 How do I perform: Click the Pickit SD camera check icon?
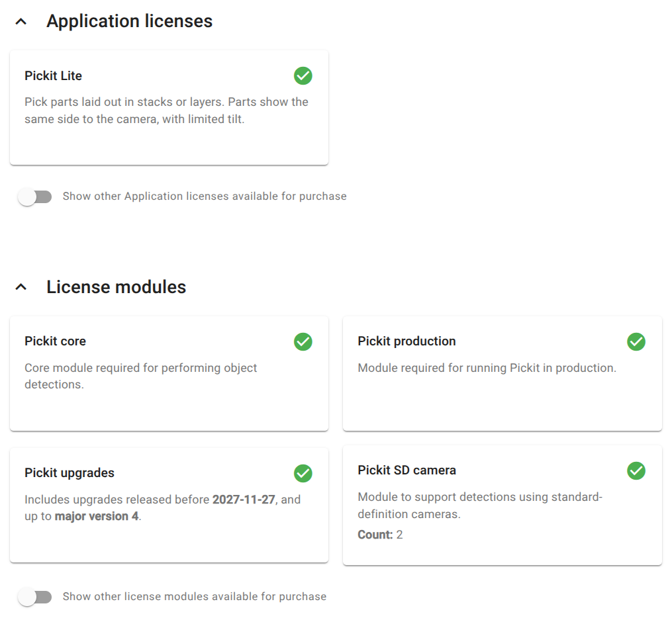[x=636, y=470]
